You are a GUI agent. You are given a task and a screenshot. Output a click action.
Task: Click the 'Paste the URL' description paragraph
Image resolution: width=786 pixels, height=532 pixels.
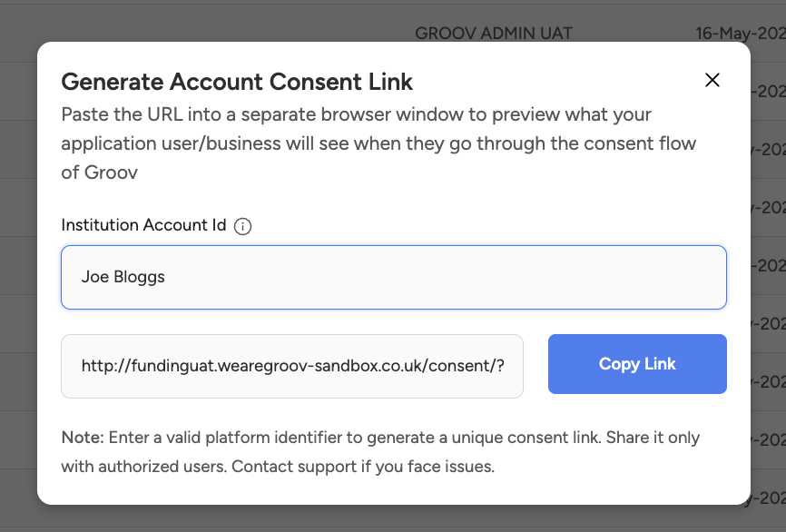(356, 115)
